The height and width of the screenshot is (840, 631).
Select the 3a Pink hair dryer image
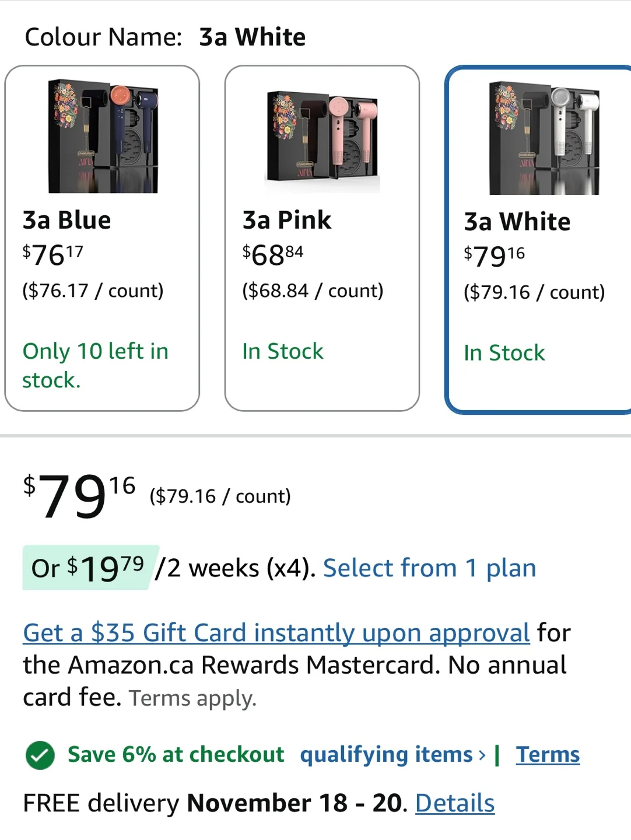322,136
